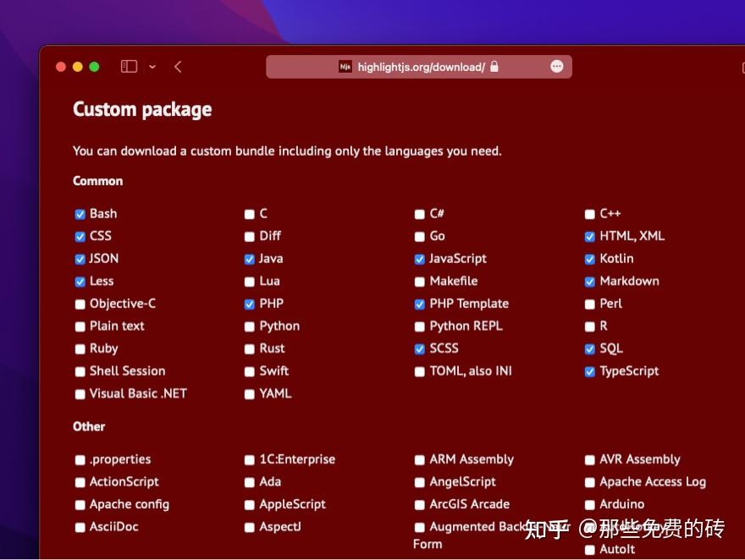Check the AppleScript checkbox
This screenshot has width=745, height=560.
(x=250, y=505)
